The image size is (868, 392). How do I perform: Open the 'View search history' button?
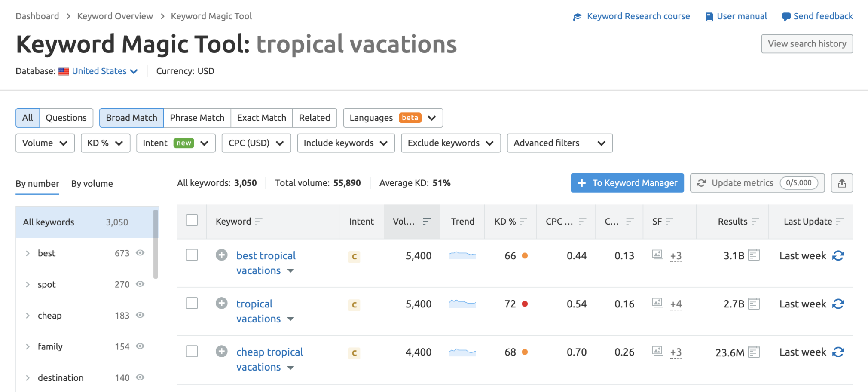pyautogui.click(x=807, y=44)
